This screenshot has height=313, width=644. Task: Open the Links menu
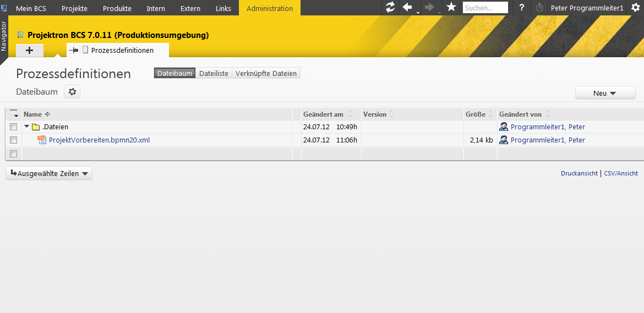pyautogui.click(x=223, y=8)
